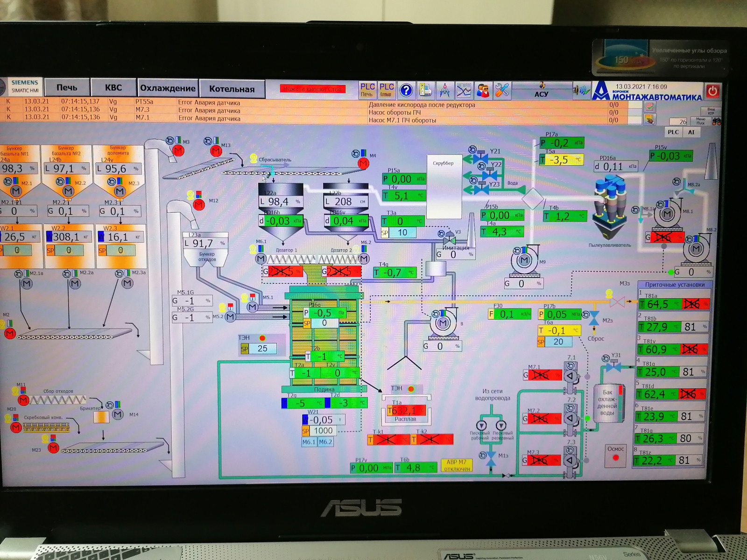Switch to the Котельная screen tab
Screen dimensions: 747x560
(232, 89)
